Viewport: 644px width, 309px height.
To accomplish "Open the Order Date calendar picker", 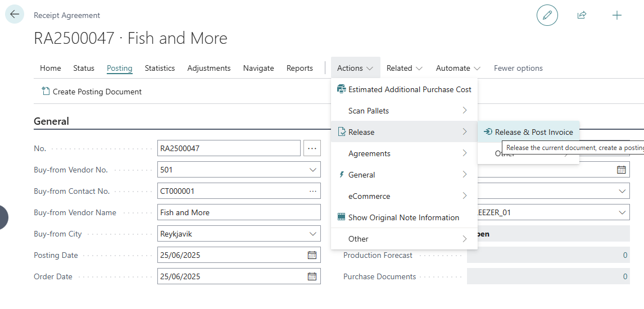I will tap(312, 276).
